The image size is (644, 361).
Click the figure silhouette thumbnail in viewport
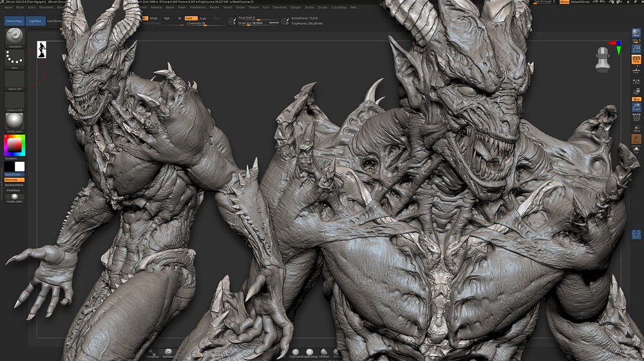click(x=42, y=50)
